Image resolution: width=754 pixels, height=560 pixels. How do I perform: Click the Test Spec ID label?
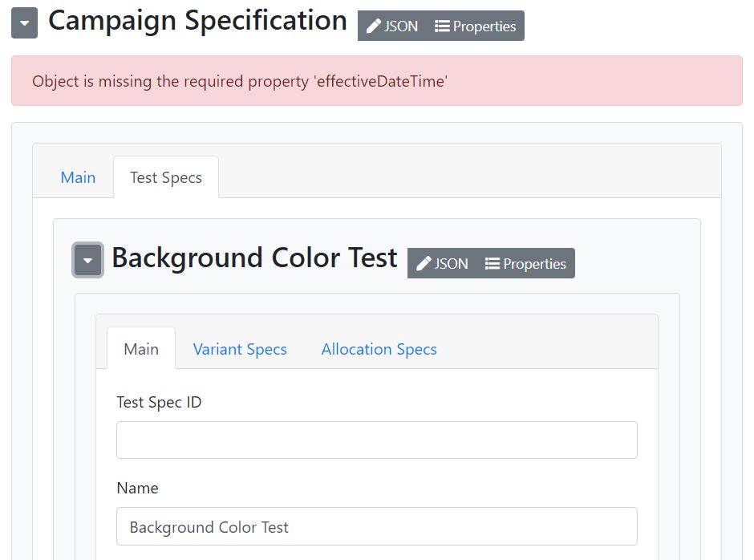point(159,402)
